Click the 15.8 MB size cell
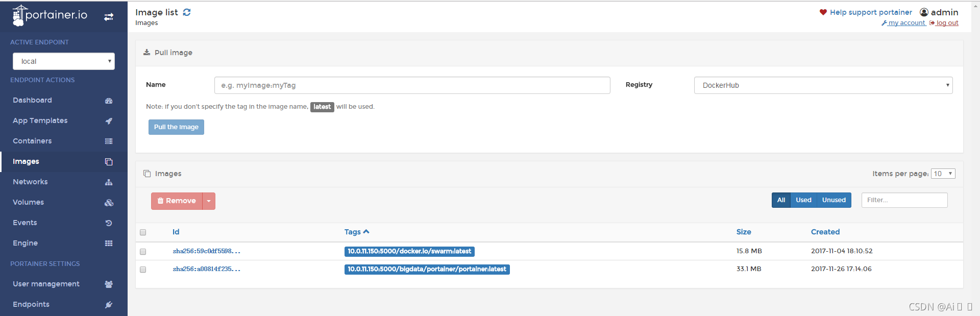Viewport: 980px width, 316px height. coord(749,251)
